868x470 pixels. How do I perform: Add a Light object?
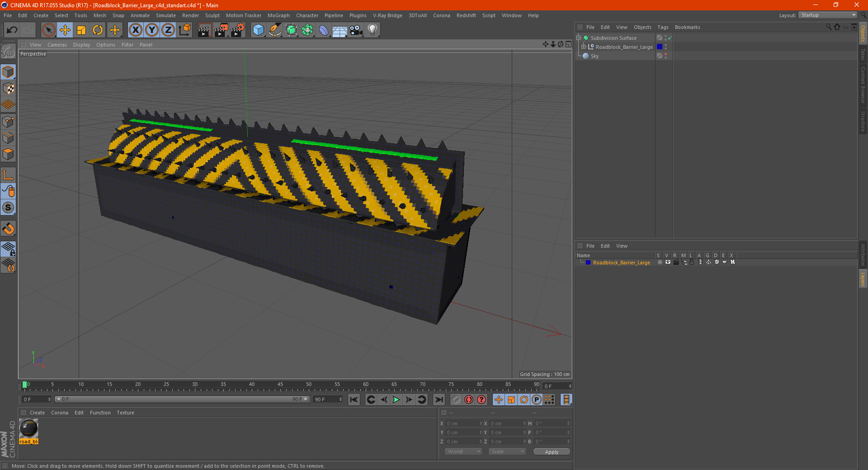tap(373, 30)
